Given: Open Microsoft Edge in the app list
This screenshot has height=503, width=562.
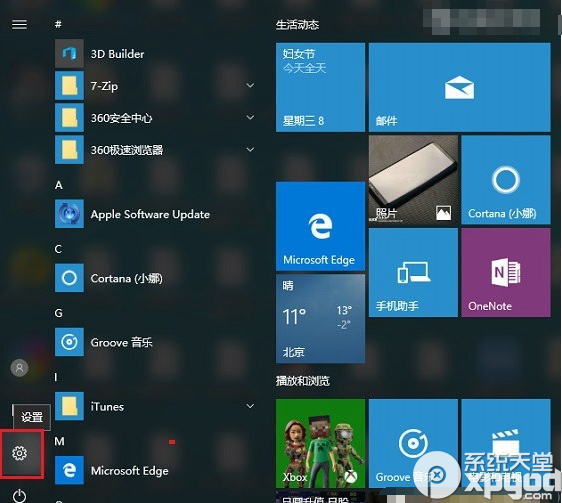Looking at the screenshot, I should coord(154,470).
